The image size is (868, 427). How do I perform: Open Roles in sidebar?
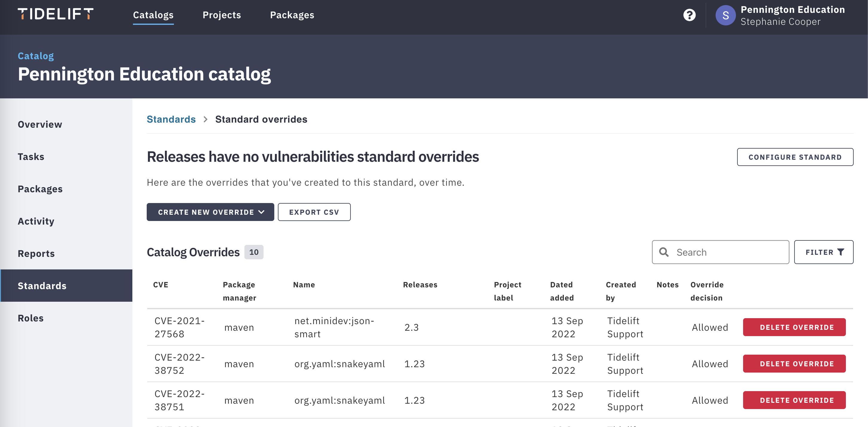pyautogui.click(x=31, y=318)
